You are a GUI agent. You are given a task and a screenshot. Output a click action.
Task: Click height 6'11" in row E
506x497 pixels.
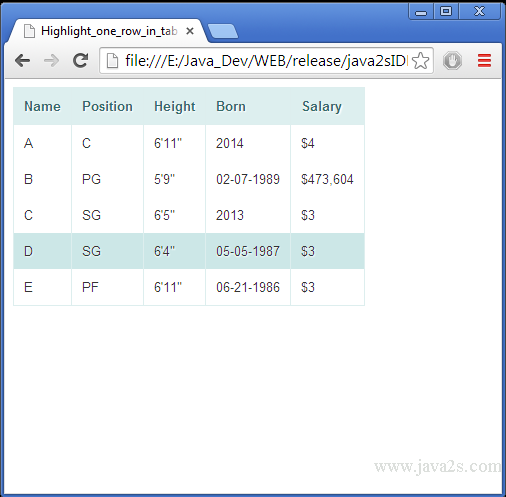coord(174,287)
